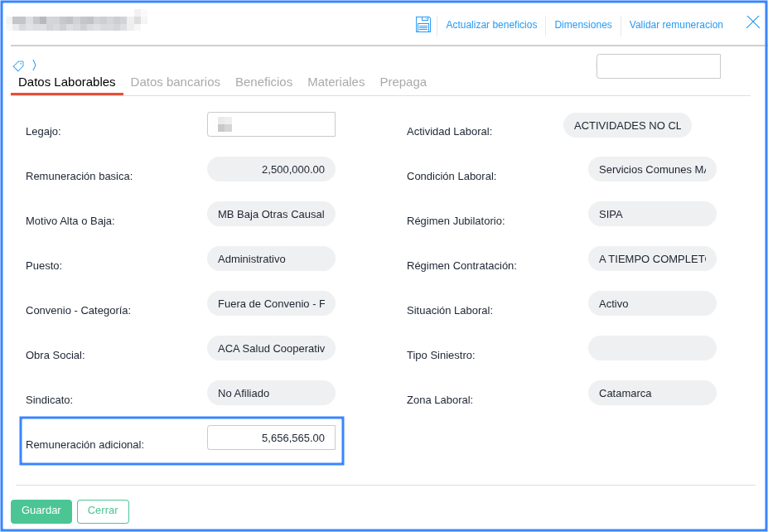
Task: Click Actualizar beneficios link
Action: click(x=491, y=25)
